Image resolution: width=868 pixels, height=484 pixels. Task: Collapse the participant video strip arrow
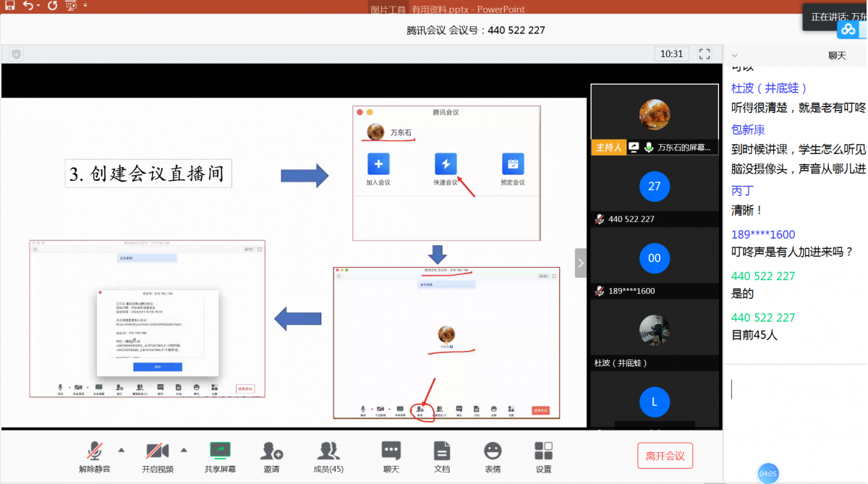581,263
